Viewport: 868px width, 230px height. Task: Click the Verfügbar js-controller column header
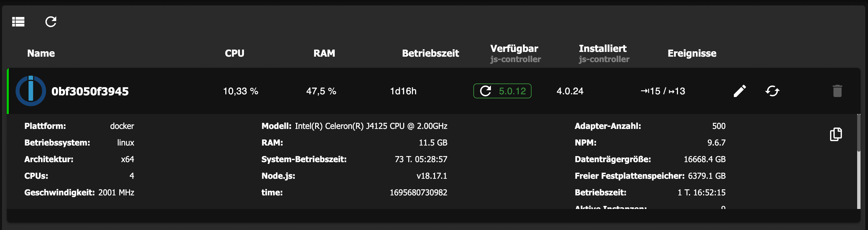(515, 53)
